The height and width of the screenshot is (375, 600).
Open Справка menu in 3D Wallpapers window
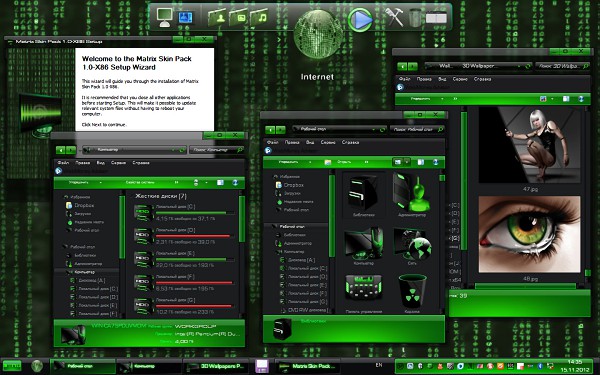(x=482, y=79)
